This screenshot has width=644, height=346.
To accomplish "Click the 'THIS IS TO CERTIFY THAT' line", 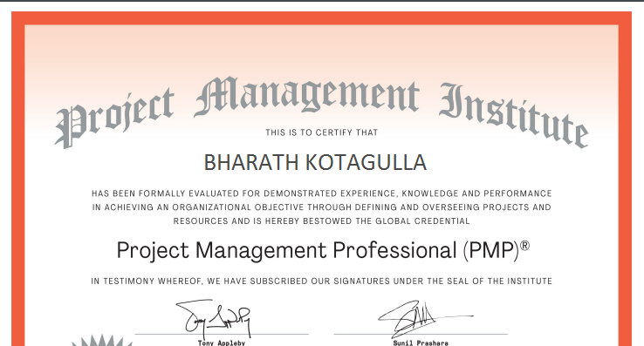I will point(322,132).
